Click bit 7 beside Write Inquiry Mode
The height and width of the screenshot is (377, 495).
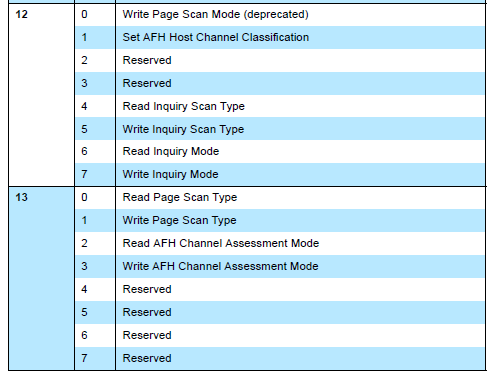point(84,174)
